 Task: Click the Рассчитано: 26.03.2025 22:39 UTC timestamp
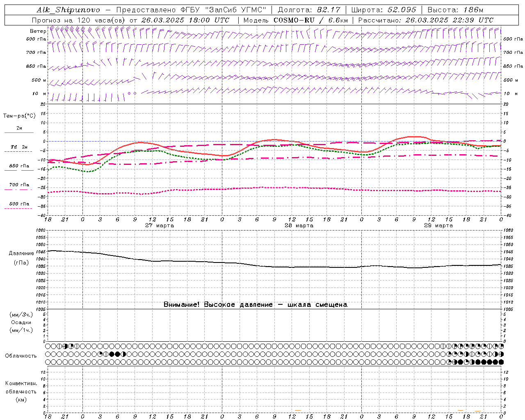(426, 20)
